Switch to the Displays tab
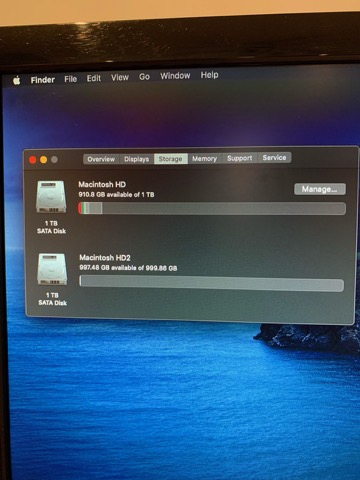Viewport: 360px width, 480px height. point(137,159)
